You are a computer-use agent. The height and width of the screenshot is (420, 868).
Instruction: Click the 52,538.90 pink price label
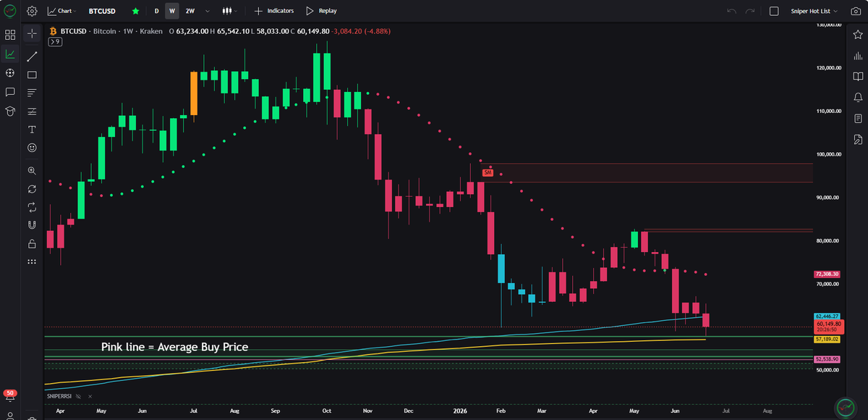coord(827,359)
